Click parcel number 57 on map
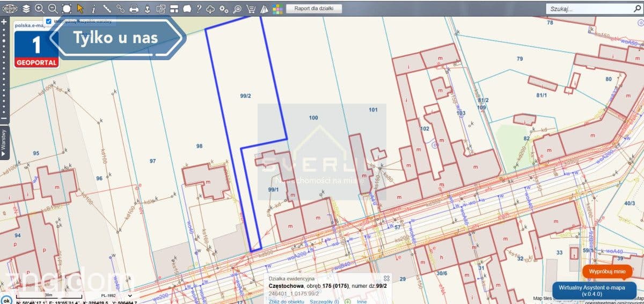Image resolution: width=644 pixels, height=304 pixels. click(398, 228)
